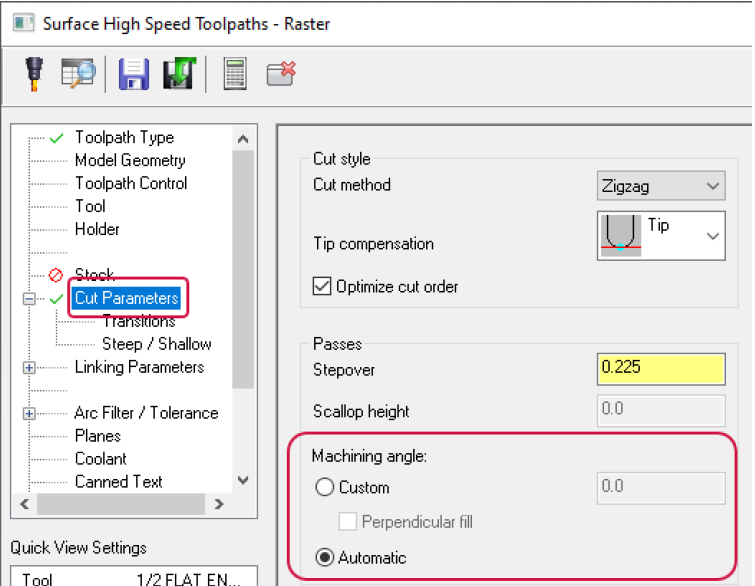This screenshot has height=586, width=755.
Task: Select Arc Filter / Tolerance entry
Action: coord(146,413)
